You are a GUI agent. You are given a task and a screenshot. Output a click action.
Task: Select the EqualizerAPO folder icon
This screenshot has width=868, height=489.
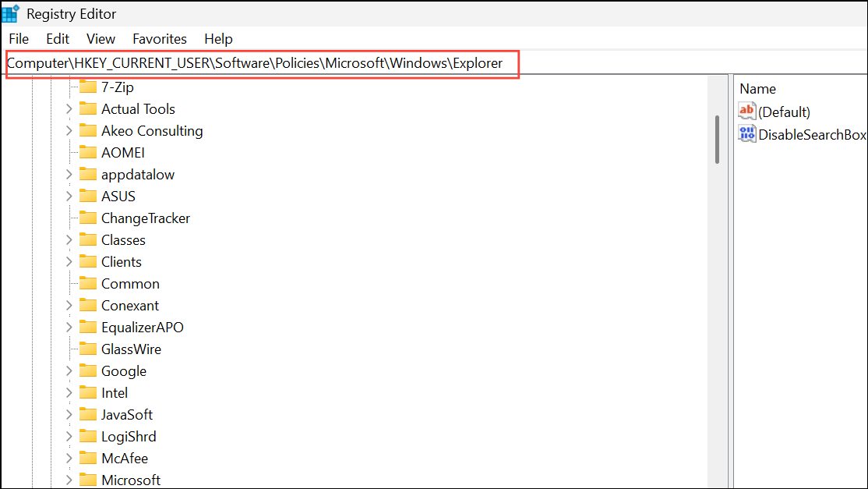coord(88,328)
